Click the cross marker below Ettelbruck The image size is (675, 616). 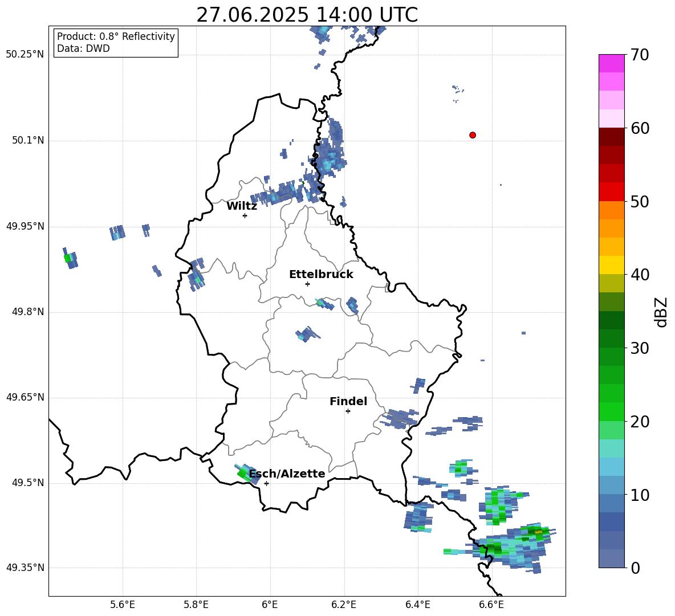click(x=307, y=284)
